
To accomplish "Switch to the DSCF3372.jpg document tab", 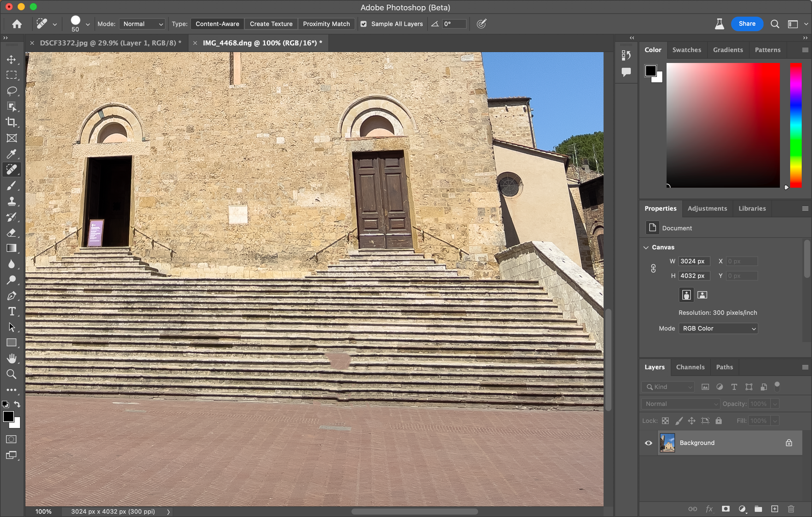I will pos(111,43).
